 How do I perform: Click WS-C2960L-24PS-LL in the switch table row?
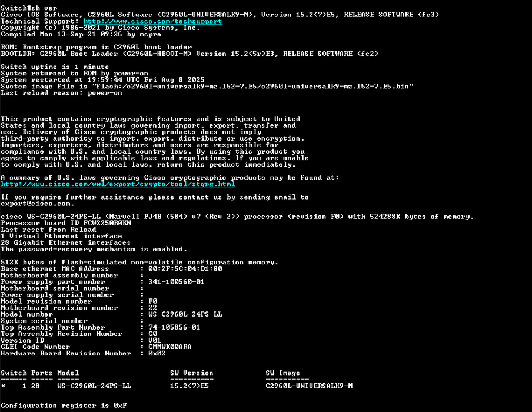coord(94,386)
